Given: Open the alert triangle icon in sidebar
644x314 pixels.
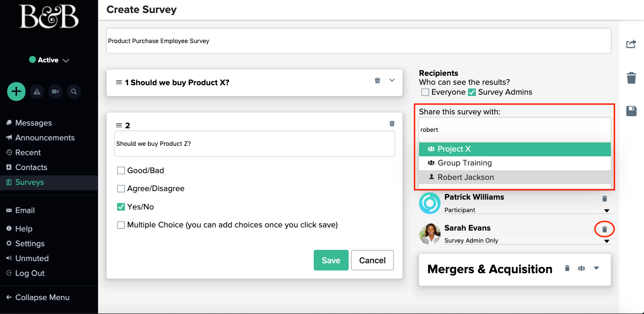Looking at the screenshot, I should pos(37,92).
